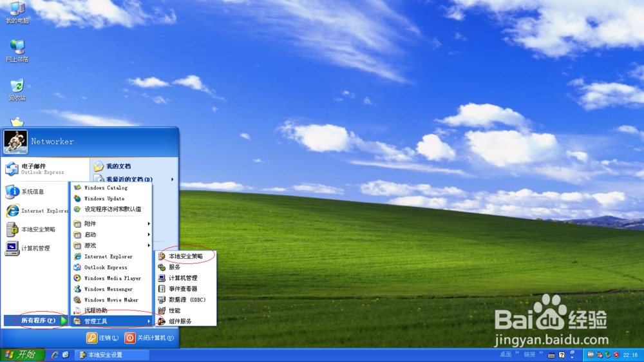This screenshot has width=644, height=362.
Task: Expand the 链接 toolbar chevron
Action: tap(542, 353)
